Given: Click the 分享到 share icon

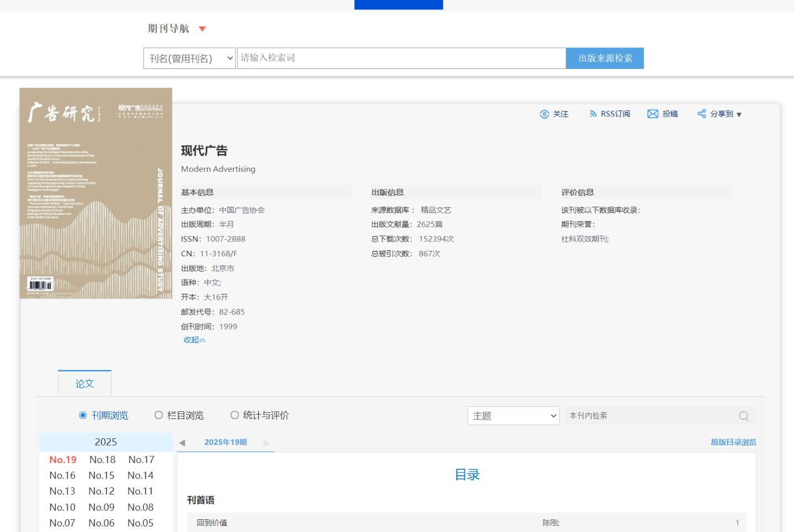Looking at the screenshot, I should click(x=701, y=114).
